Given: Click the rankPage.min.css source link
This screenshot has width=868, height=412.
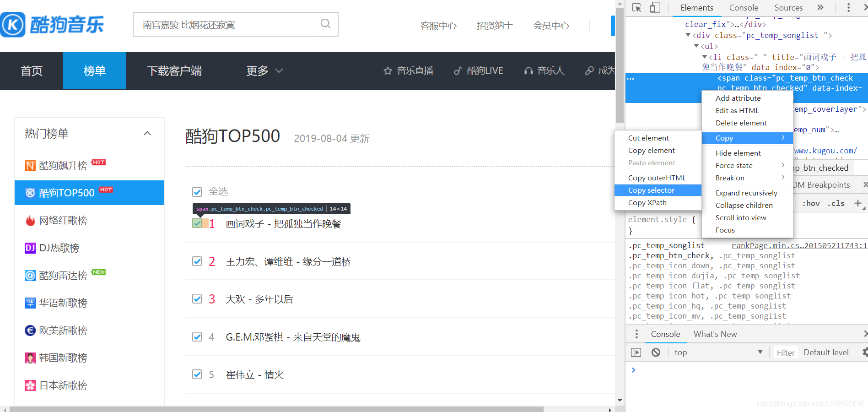Looking at the screenshot, I should [x=799, y=245].
